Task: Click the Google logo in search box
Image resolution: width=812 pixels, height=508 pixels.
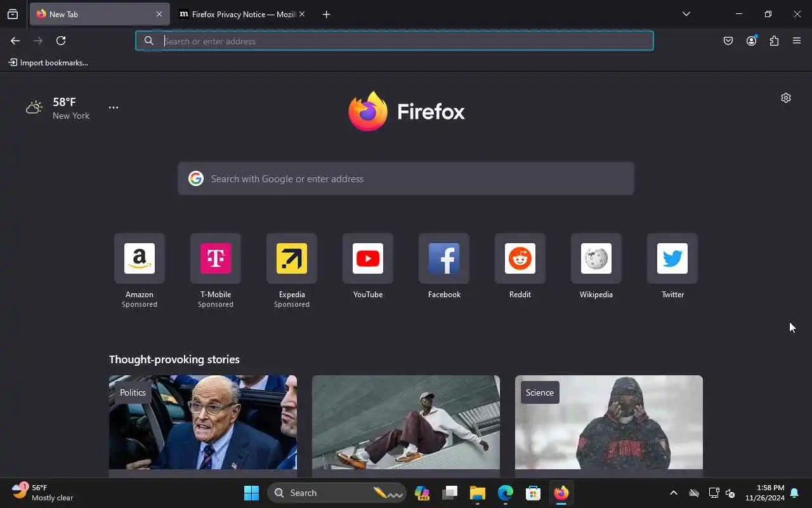Action: click(x=196, y=178)
